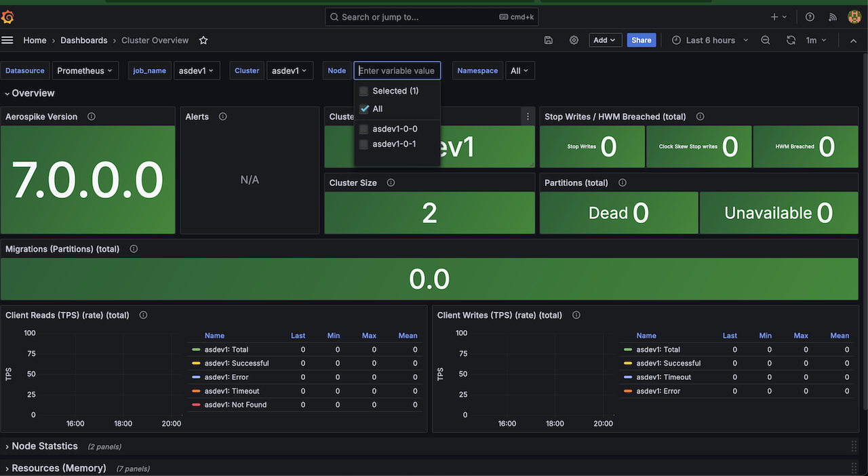Toggle asdev1: Not Found series in reads legend
The height and width of the screenshot is (476, 868).
click(235, 405)
